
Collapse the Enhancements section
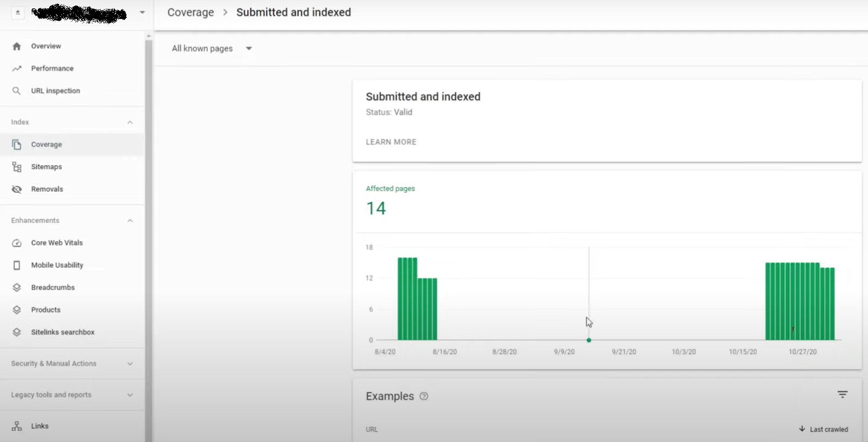coord(130,220)
